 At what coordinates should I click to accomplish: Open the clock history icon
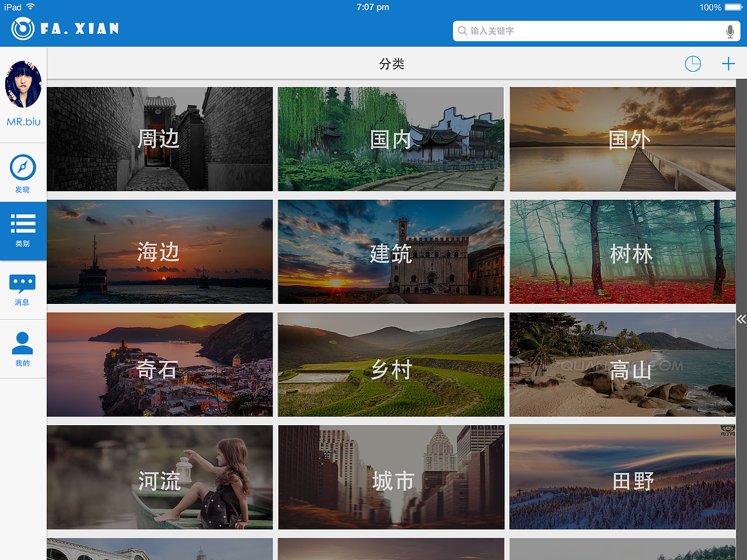[692, 64]
